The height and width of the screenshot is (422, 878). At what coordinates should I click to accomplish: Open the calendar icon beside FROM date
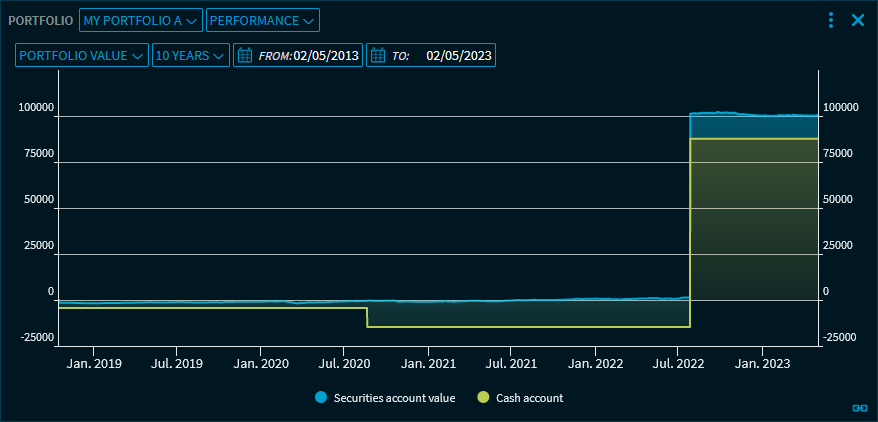(245, 56)
